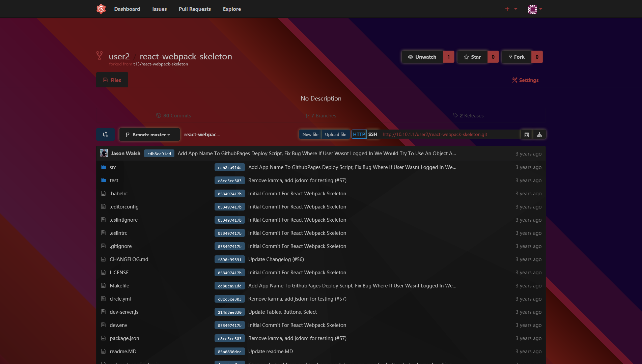
Task: Go to Pull Requests in navbar
Action: click(x=195, y=9)
